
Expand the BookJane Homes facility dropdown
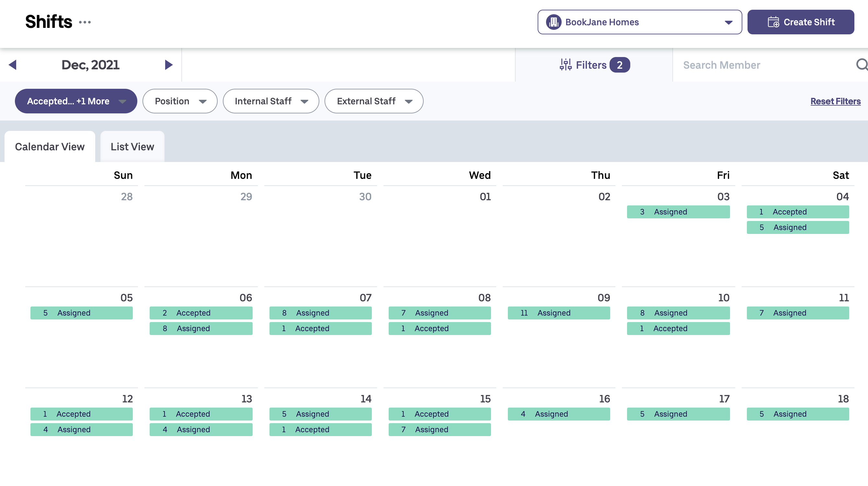pos(728,22)
